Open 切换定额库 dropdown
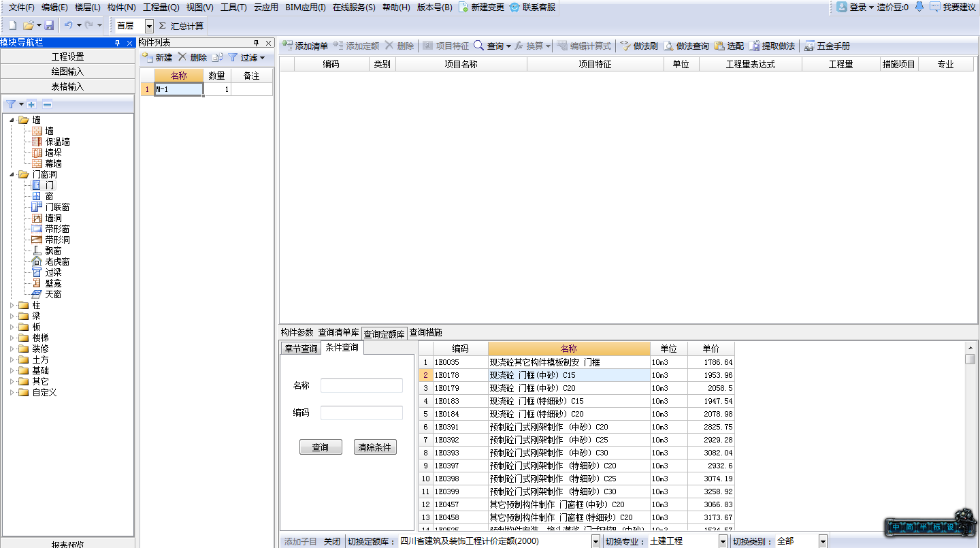Screen dimensions: 980x548 point(595,541)
